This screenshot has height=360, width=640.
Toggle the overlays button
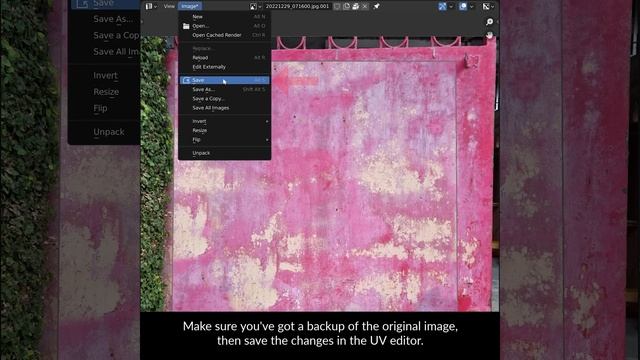(x=463, y=6)
